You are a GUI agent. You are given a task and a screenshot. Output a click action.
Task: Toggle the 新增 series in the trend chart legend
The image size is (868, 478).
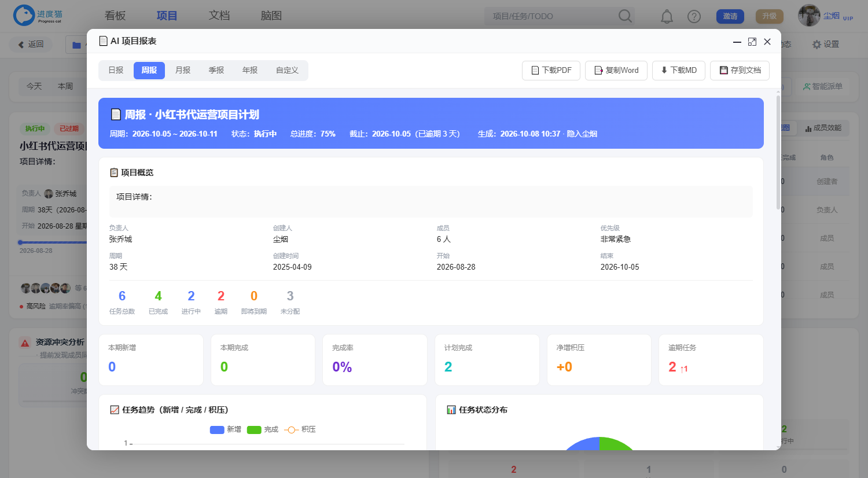point(226,429)
